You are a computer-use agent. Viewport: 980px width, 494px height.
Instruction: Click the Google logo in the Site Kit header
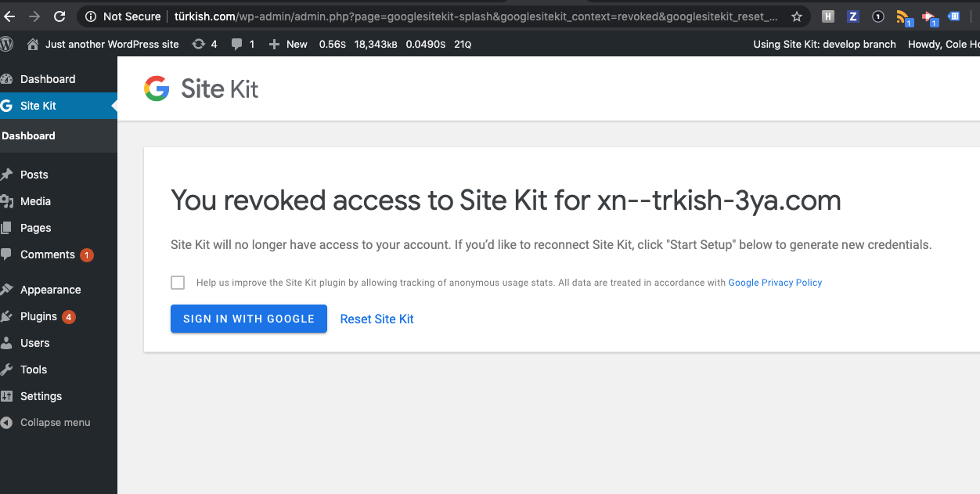[157, 88]
